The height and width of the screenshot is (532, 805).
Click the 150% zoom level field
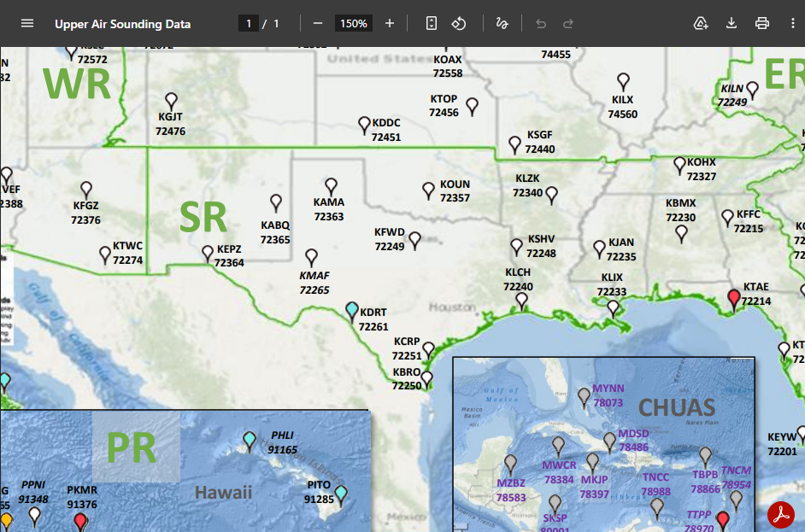coord(353,23)
